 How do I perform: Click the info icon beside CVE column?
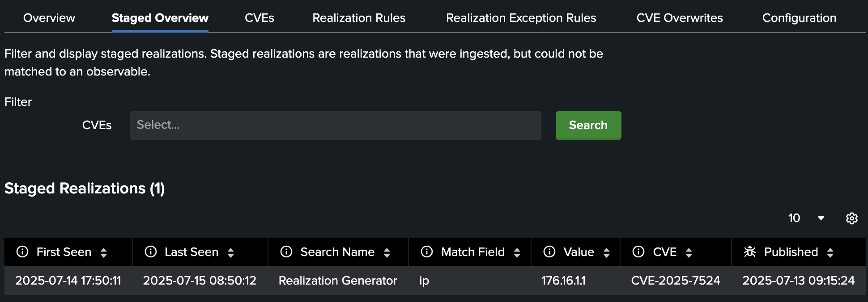coord(638,252)
